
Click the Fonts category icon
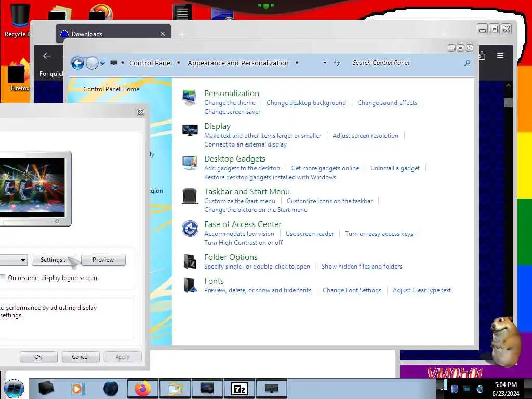pos(190,285)
